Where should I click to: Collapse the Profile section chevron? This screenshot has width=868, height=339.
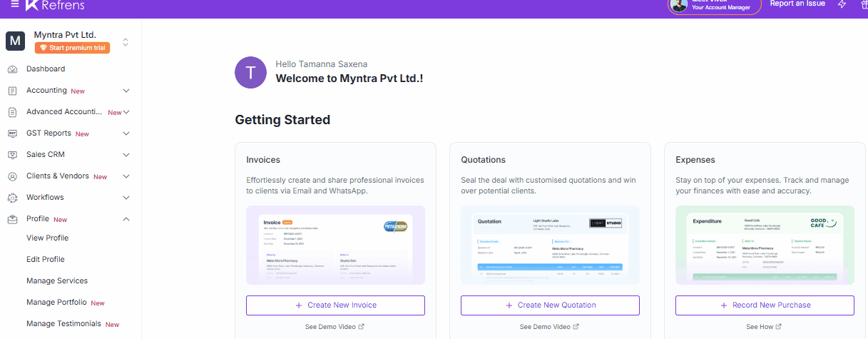pyautogui.click(x=126, y=219)
